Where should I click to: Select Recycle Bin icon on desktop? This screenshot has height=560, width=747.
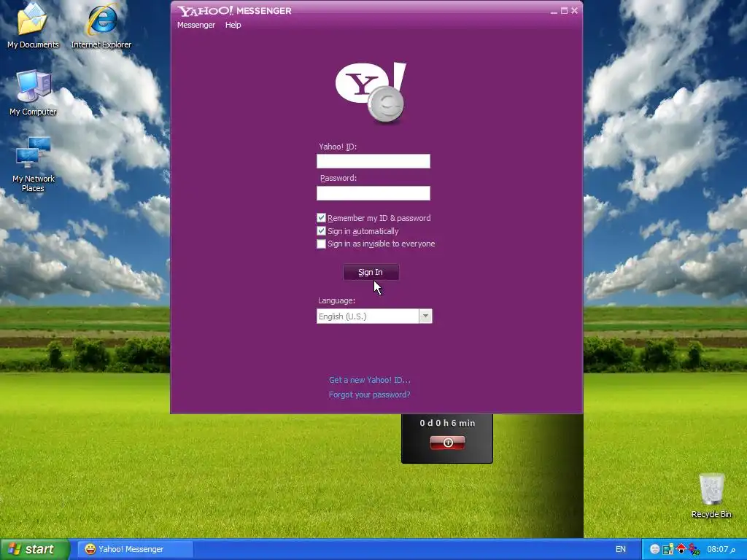(x=711, y=495)
